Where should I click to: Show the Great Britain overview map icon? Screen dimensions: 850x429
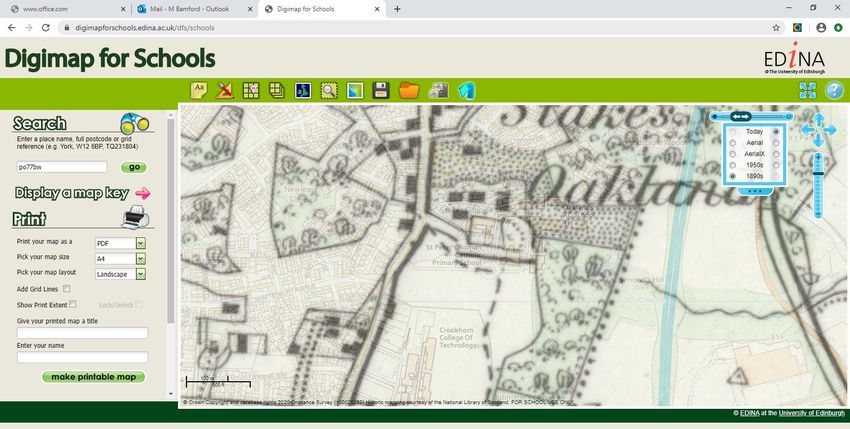(x=303, y=90)
